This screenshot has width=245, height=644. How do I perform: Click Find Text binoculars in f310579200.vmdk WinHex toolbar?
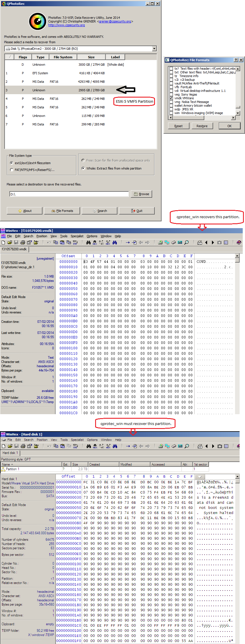pyautogui.click(x=88, y=242)
